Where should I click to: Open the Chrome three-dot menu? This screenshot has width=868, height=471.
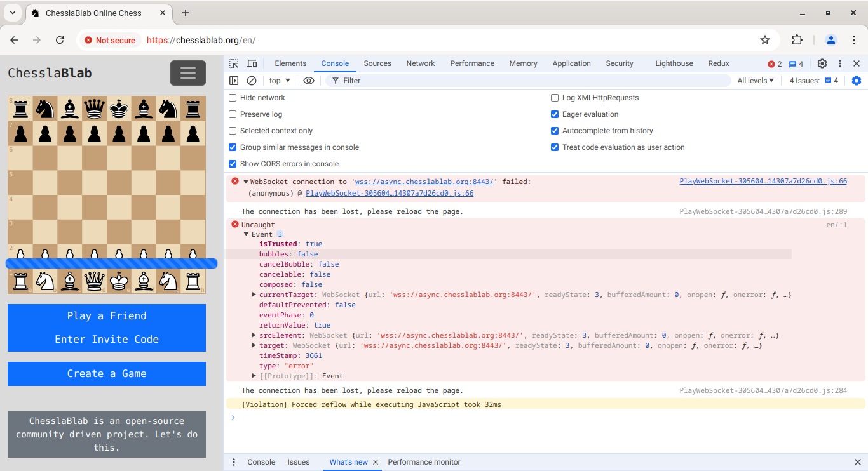(854, 40)
